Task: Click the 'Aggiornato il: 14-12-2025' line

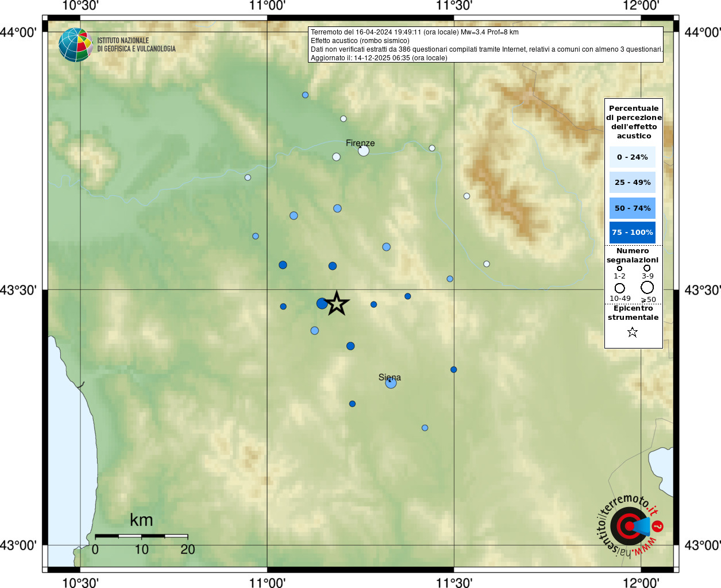Action: (x=379, y=58)
